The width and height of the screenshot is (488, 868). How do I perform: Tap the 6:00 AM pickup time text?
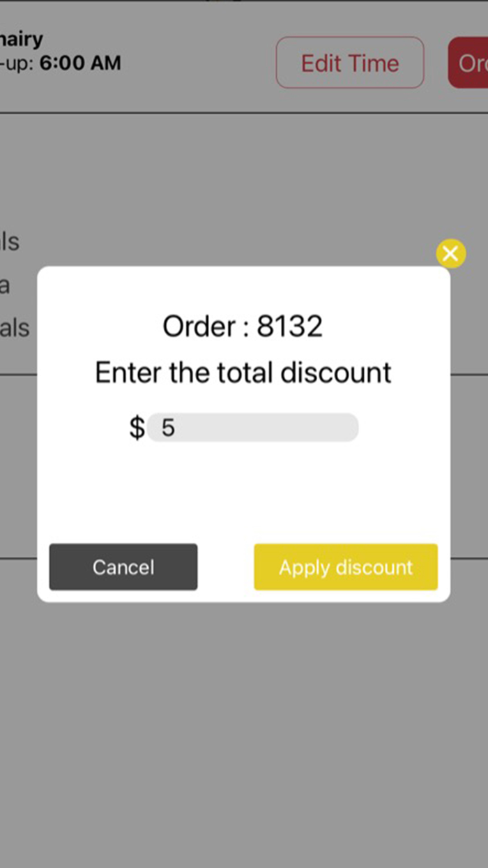coord(82,63)
